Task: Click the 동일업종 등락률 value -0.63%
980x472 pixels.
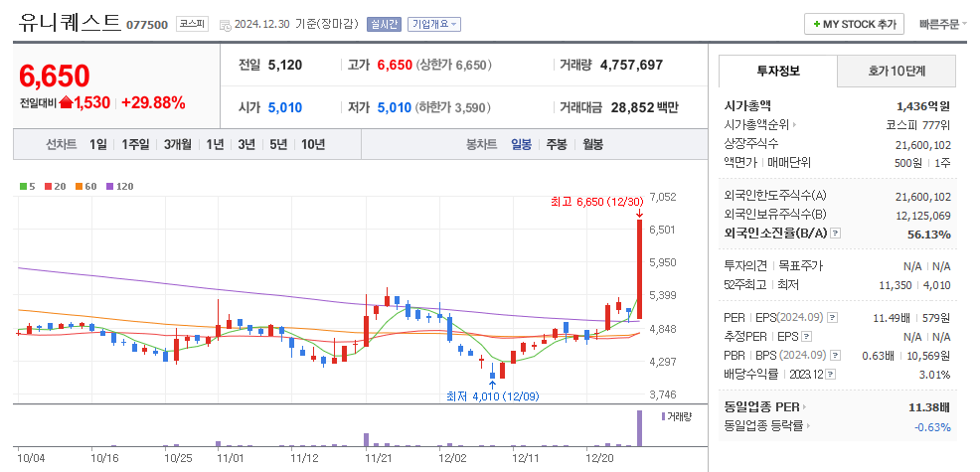Action: tap(932, 427)
